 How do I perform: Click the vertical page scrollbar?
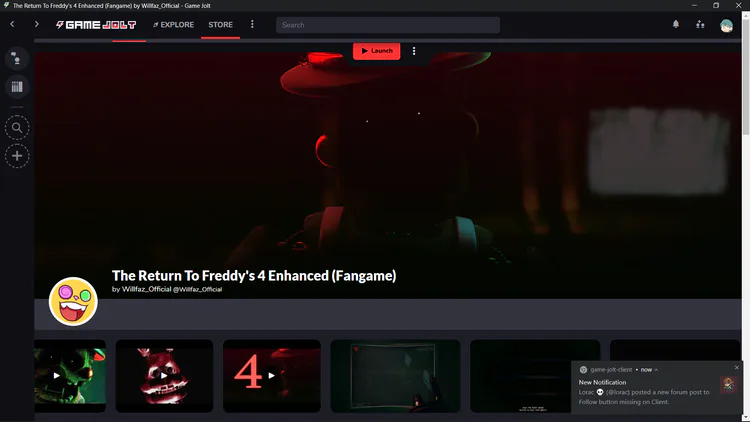pos(746,77)
